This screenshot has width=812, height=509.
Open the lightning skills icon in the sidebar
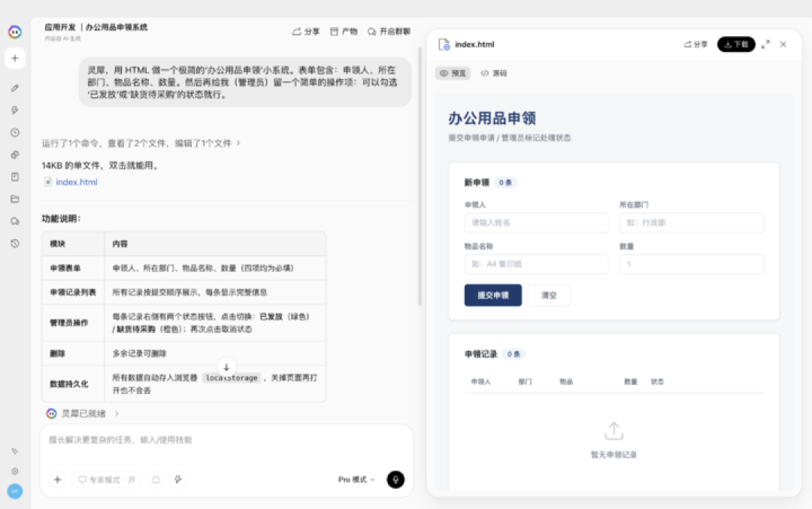tap(15, 111)
